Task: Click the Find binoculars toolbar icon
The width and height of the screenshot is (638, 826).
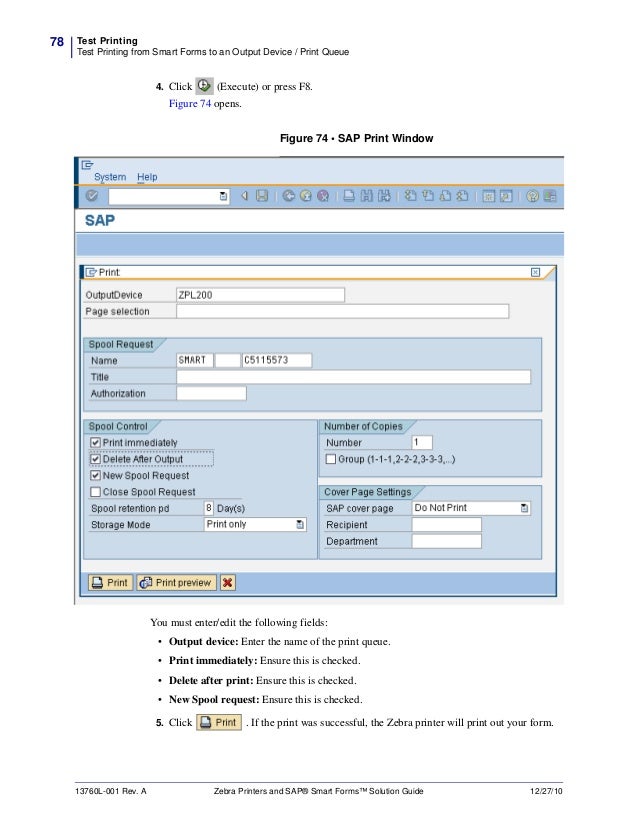Action: pyautogui.click(x=367, y=196)
